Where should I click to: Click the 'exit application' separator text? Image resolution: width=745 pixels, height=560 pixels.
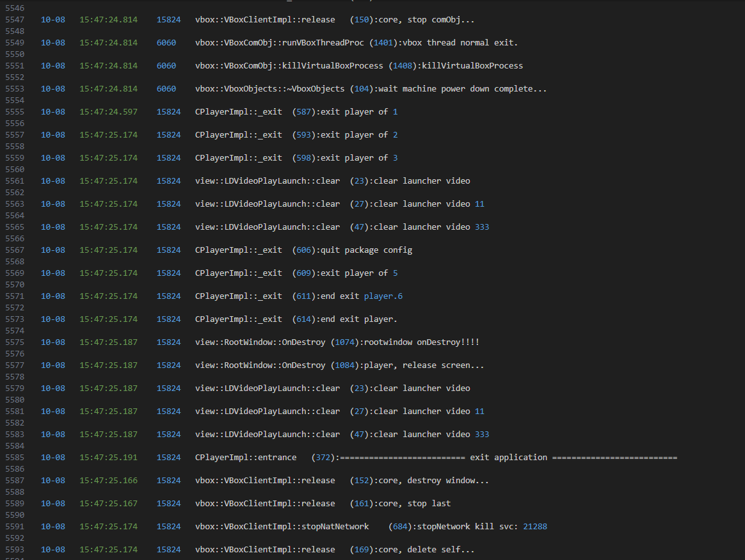coord(508,458)
